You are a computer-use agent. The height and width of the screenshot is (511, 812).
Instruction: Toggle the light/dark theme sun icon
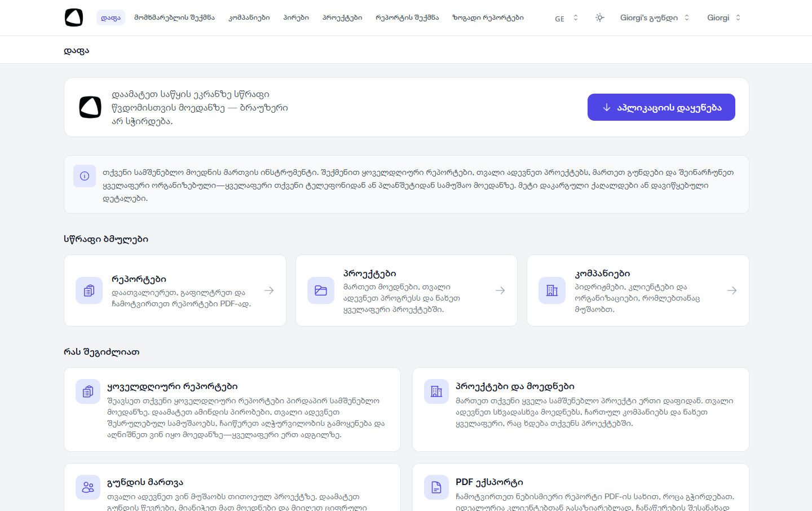click(x=599, y=17)
